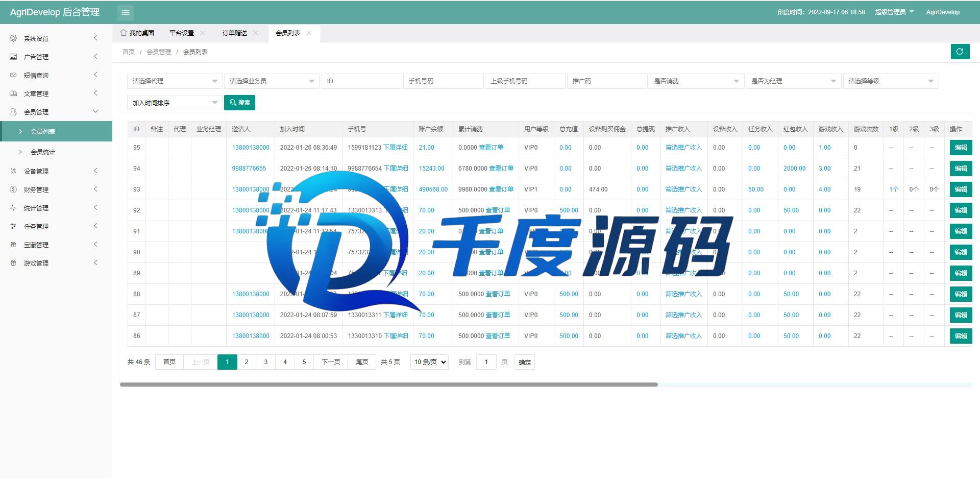The height and width of the screenshot is (479, 980).
Task: Open the 超级管理员 user dropdown
Action: coord(895,12)
